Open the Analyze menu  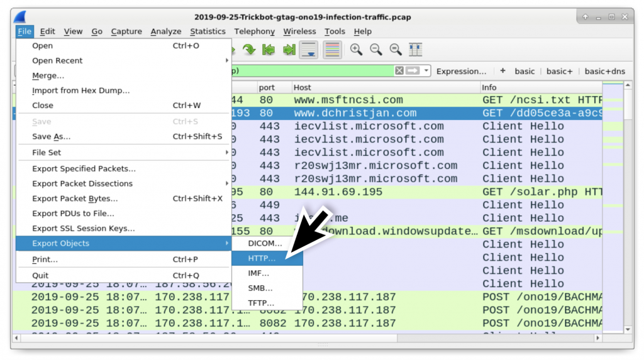(x=166, y=31)
